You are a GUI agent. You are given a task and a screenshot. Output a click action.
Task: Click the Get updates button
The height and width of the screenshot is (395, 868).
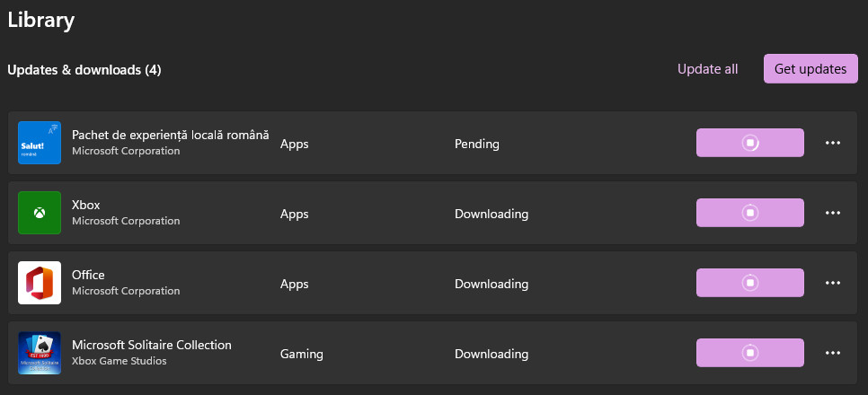click(x=810, y=69)
